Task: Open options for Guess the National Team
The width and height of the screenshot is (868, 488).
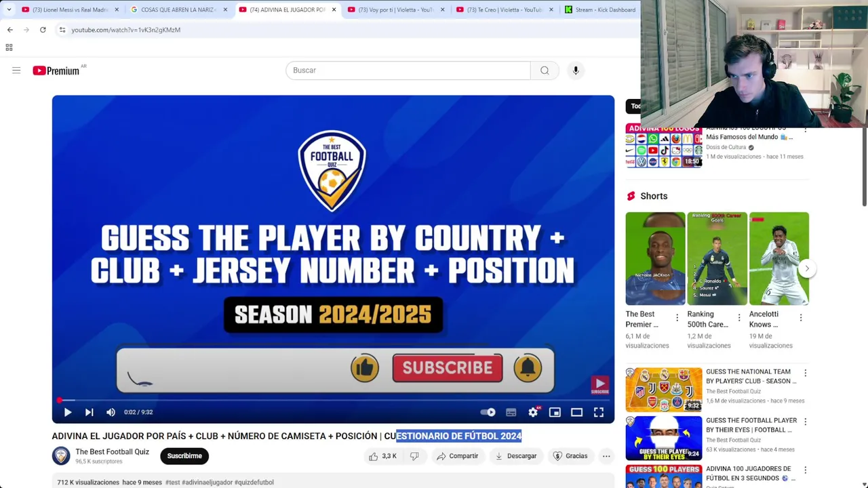Action: click(806, 373)
